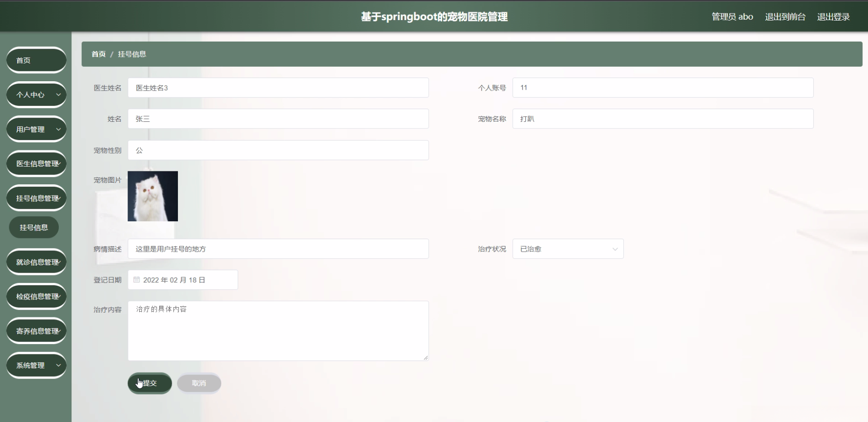The height and width of the screenshot is (422, 868).
Task: Select 挂号信息 in the sidebar
Action: tap(33, 227)
